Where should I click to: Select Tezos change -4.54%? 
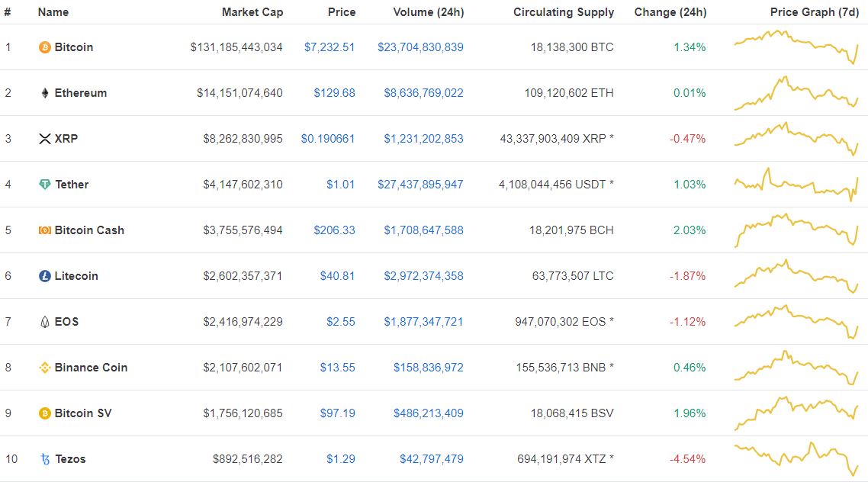[x=687, y=459]
